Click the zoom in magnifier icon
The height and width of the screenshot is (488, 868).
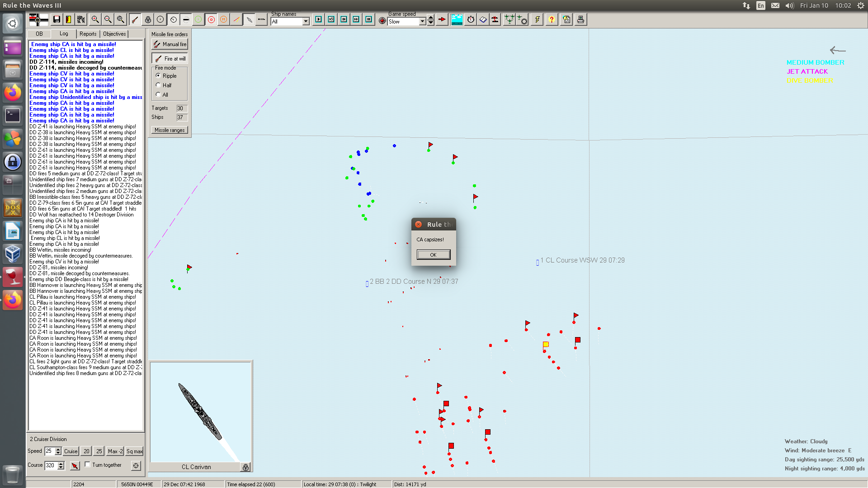(95, 19)
